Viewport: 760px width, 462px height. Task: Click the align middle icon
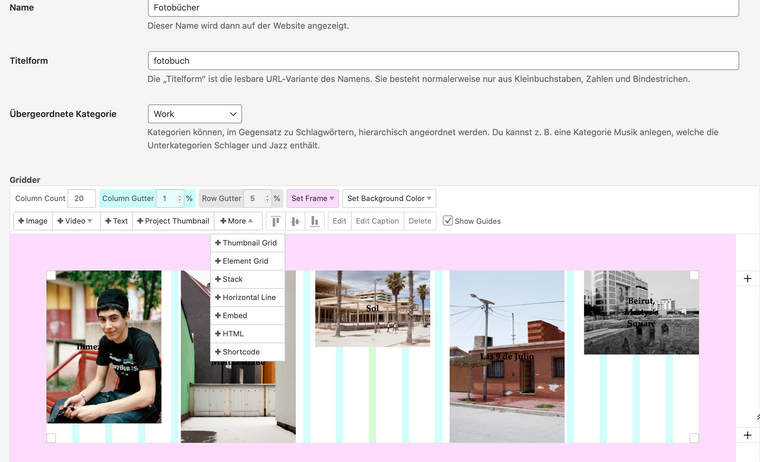click(295, 221)
